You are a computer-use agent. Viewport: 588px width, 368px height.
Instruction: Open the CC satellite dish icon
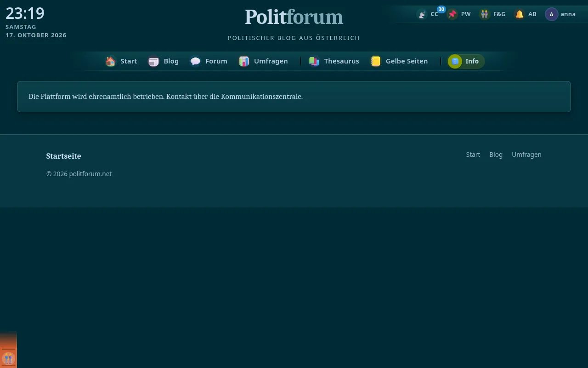(422, 14)
